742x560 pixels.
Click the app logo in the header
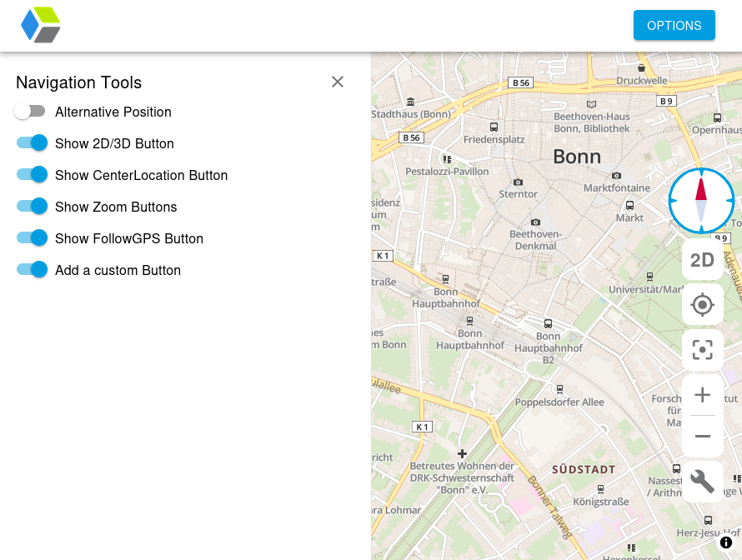pyautogui.click(x=41, y=25)
